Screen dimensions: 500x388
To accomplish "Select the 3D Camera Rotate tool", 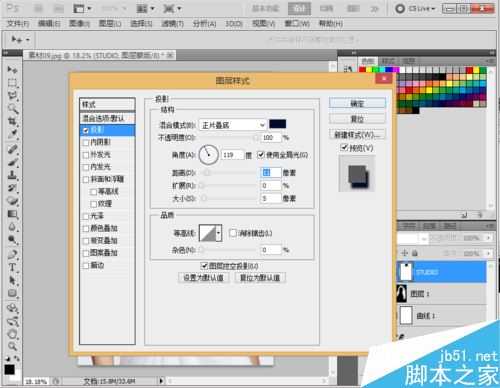I will (x=12, y=321).
